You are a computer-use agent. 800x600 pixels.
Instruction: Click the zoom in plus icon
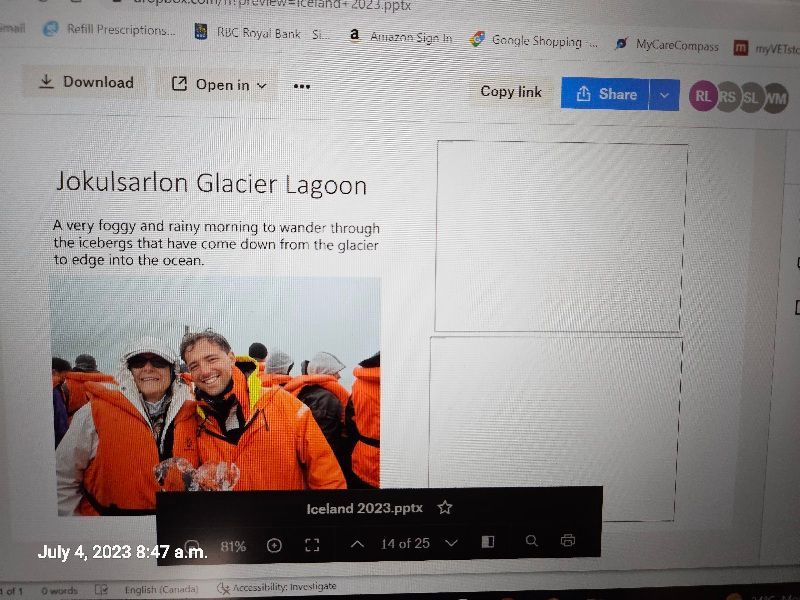click(274, 545)
